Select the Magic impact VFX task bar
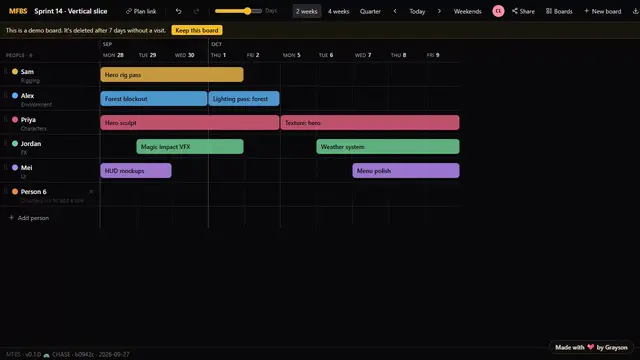The height and width of the screenshot is (360, 640). tap(190, 147)
